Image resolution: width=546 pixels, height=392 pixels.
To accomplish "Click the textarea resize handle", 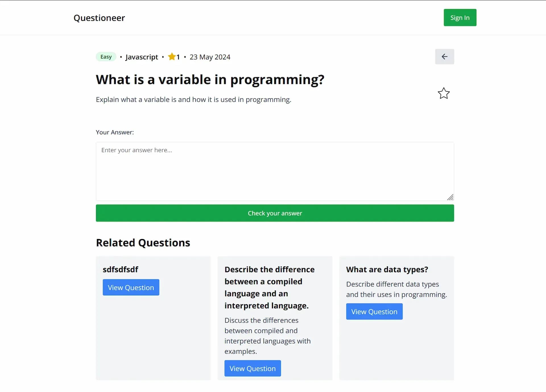I will pos(450,197).
